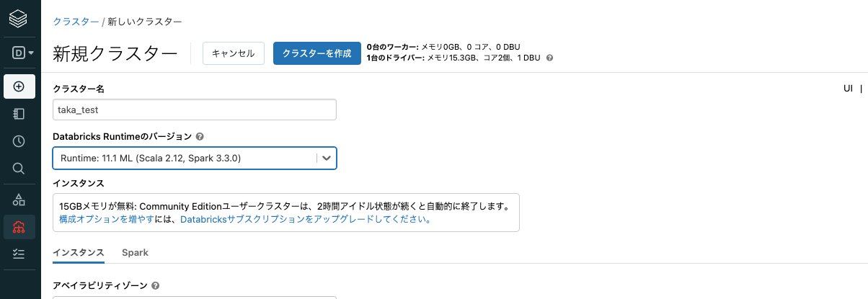The image size is (868, 299).
Task: Open the Data shapes icon
Action: pos(19,200)
